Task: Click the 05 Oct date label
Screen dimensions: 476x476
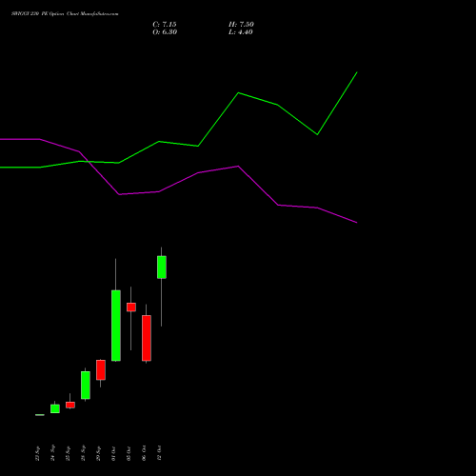Action: (x=129, y=453)
